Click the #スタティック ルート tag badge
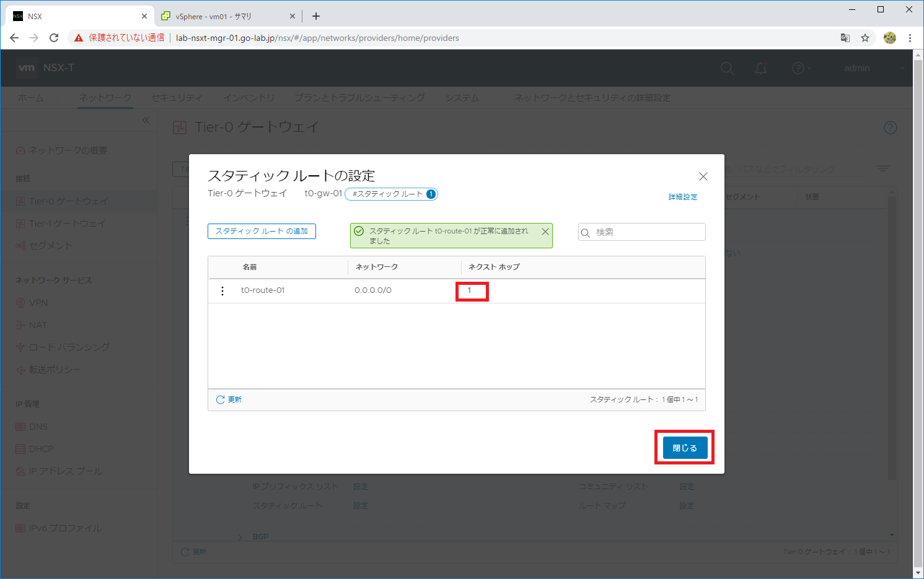924x579 pixels. (391, 194)
